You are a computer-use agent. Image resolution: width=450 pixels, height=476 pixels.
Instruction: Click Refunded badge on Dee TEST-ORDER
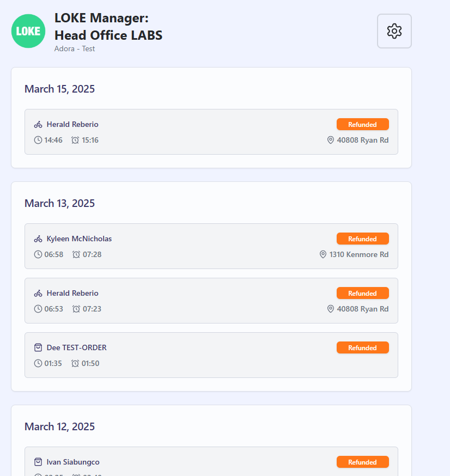click(362, 347)
